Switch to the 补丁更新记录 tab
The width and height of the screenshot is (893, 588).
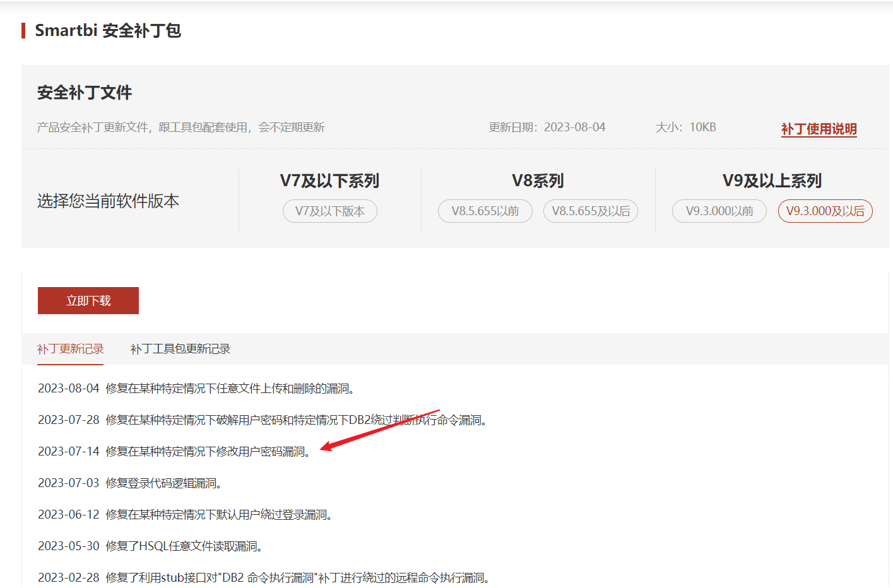70,349
